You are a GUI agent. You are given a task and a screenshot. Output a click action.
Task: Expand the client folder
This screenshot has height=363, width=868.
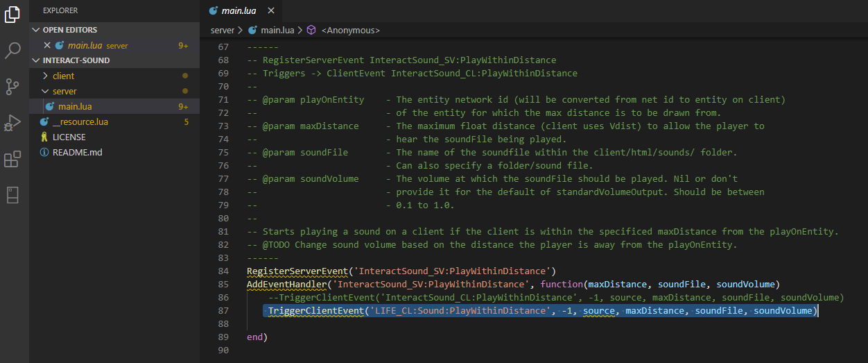[x=114, y=76]
